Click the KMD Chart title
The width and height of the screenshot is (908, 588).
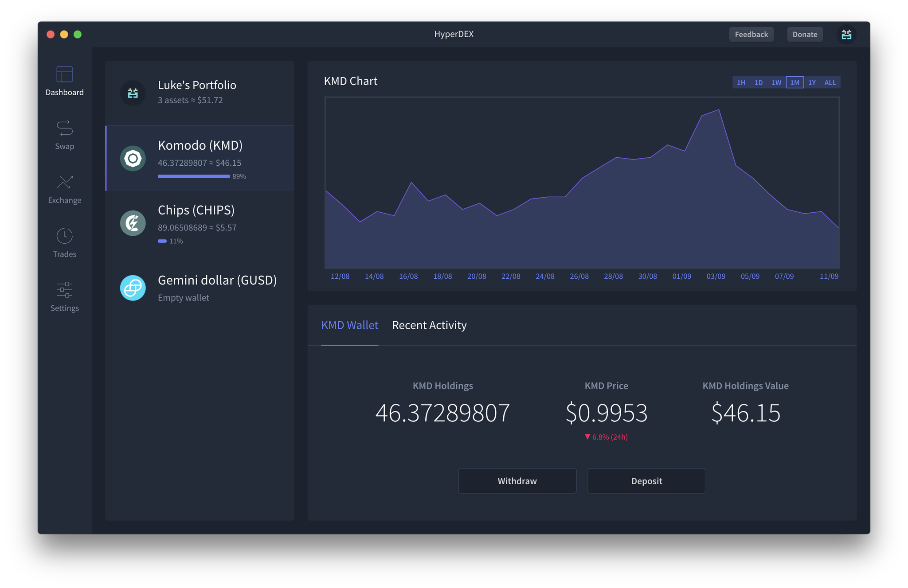click(x=350, y=81)
